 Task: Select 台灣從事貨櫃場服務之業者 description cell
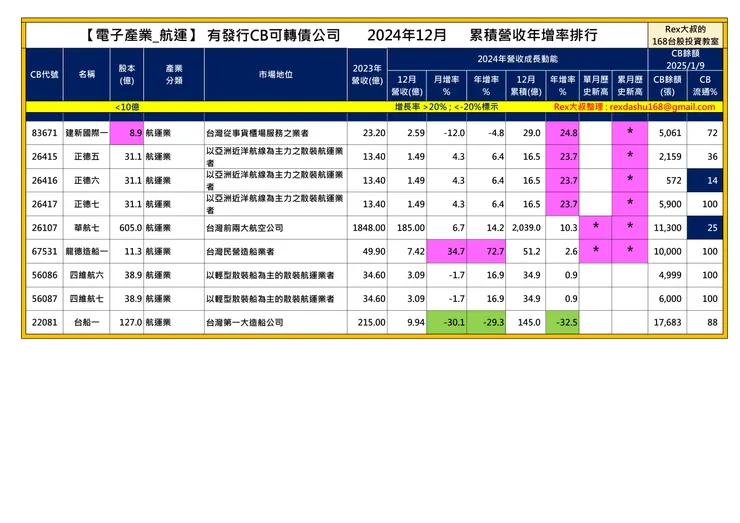coord(276,133)
